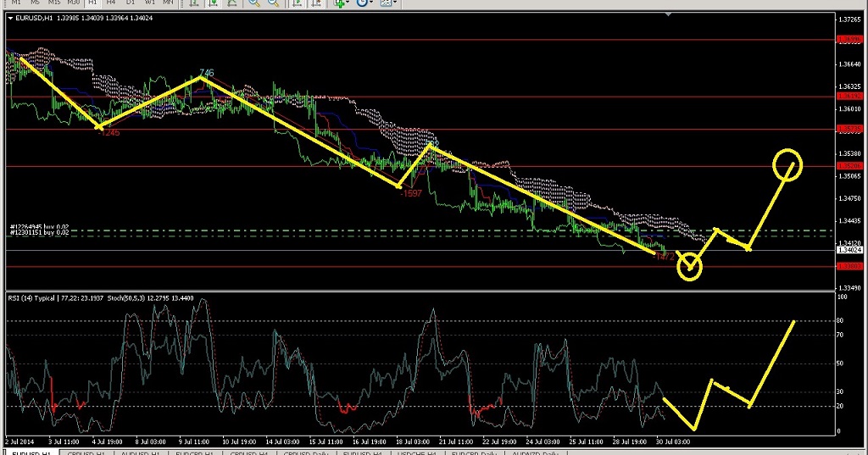Select the M30 timeframe button
The image size is (868, 455).
[73, 3]
